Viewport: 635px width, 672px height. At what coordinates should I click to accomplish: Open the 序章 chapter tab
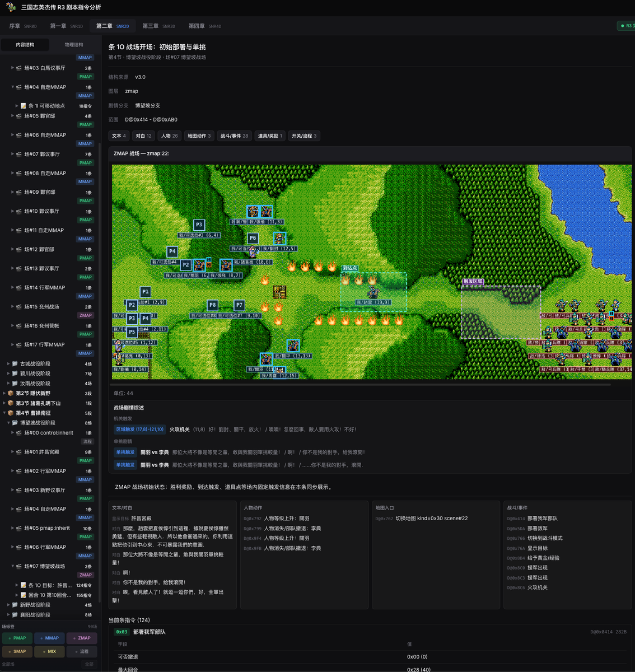pyautogui.click(x=22, y=26)
